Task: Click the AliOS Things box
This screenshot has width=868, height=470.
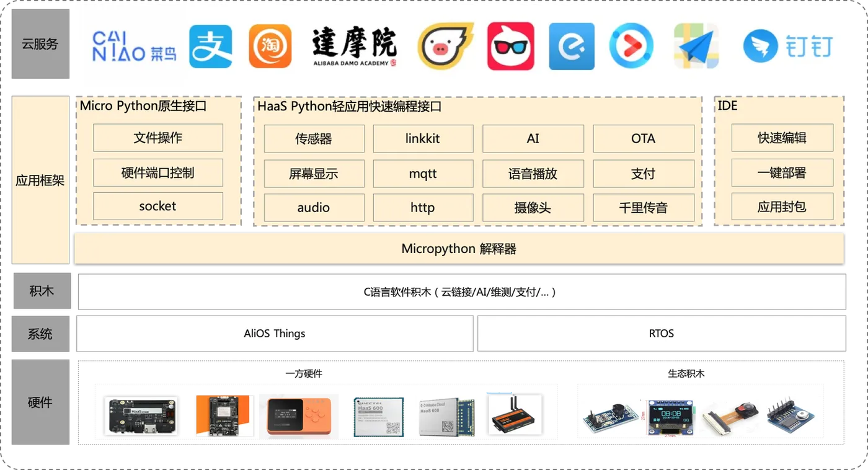Action: point(275,334)
